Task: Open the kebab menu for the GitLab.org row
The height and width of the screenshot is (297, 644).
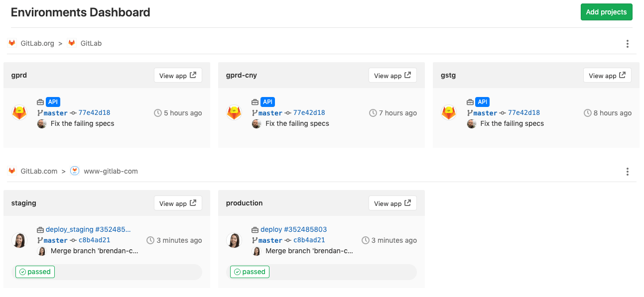Action: [627, 43]
